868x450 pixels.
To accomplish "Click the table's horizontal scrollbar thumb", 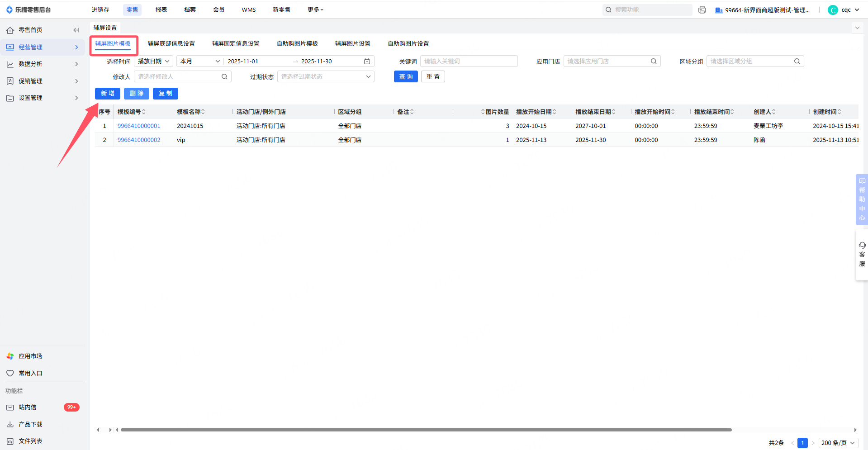I will pos(426,430).
